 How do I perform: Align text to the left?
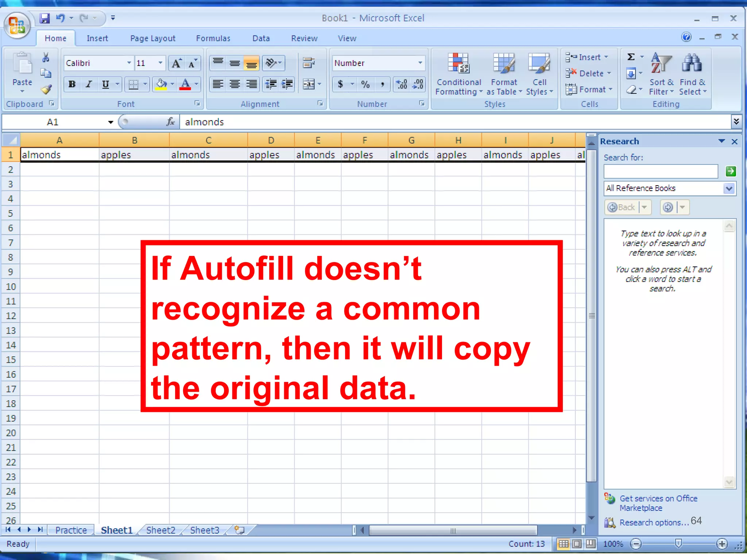(x=218, y=84)
